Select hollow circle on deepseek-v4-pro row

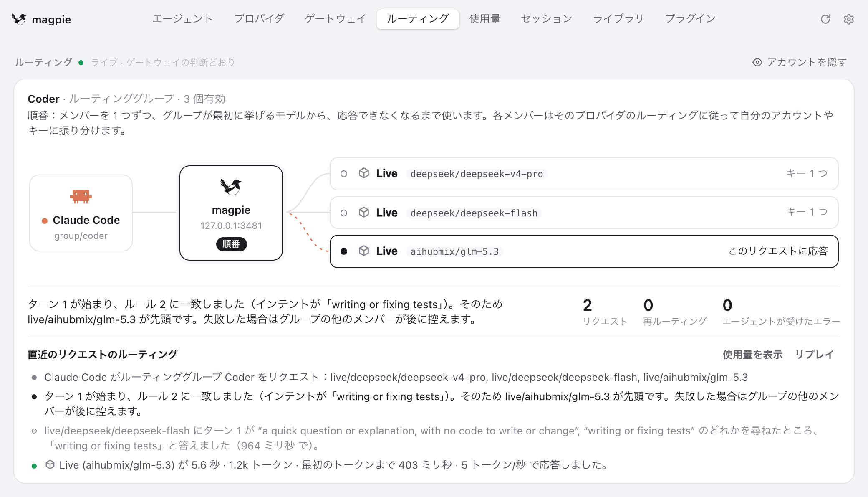tap(344, 174)
